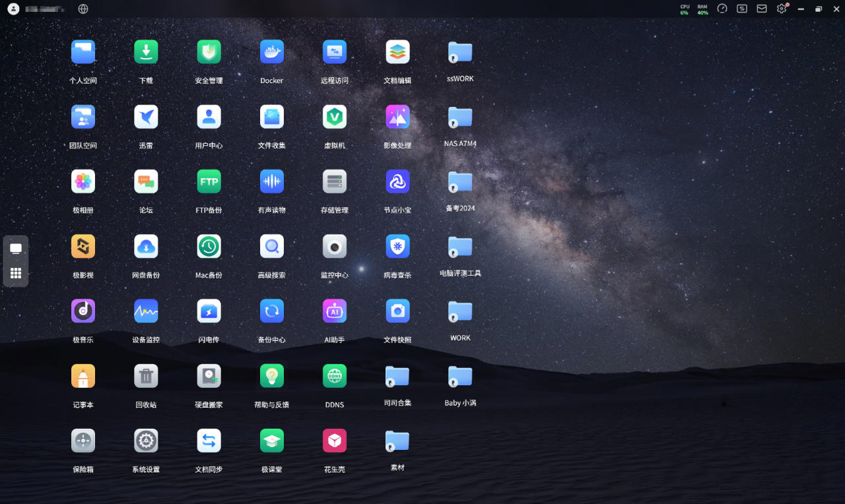Open the 回收站 recycle bin
845x504 pixels.
(x=146, y=376)
